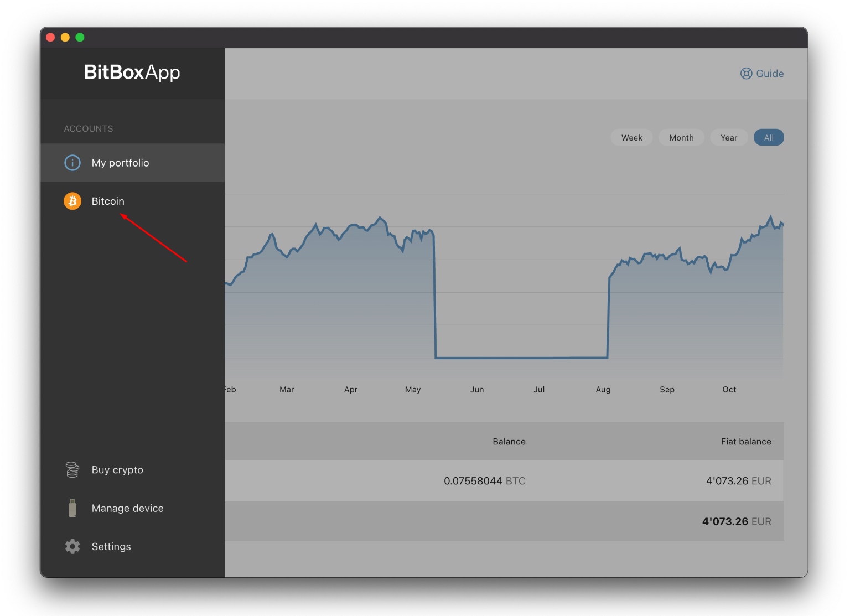Click the May label on chart axis

pos(413,390)
